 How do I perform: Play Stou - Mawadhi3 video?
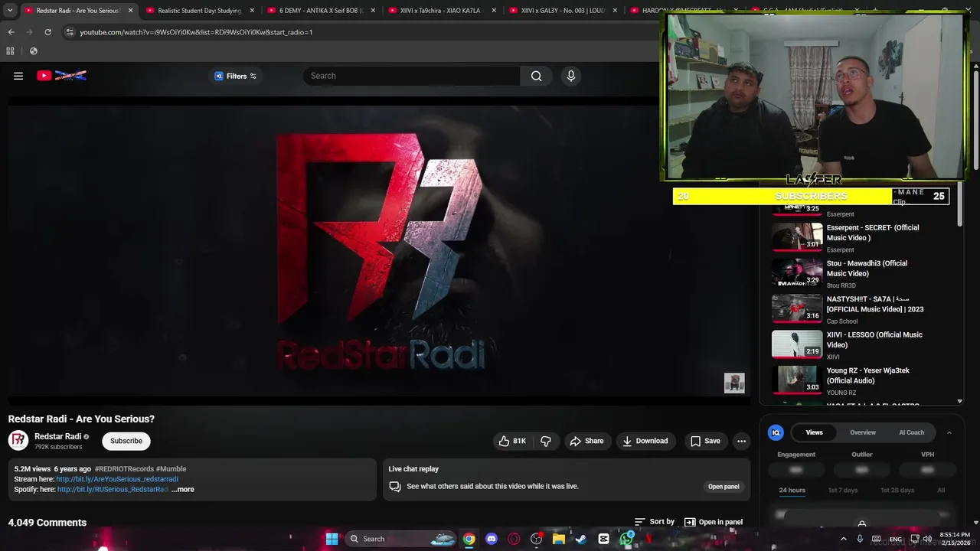[797, 272]
